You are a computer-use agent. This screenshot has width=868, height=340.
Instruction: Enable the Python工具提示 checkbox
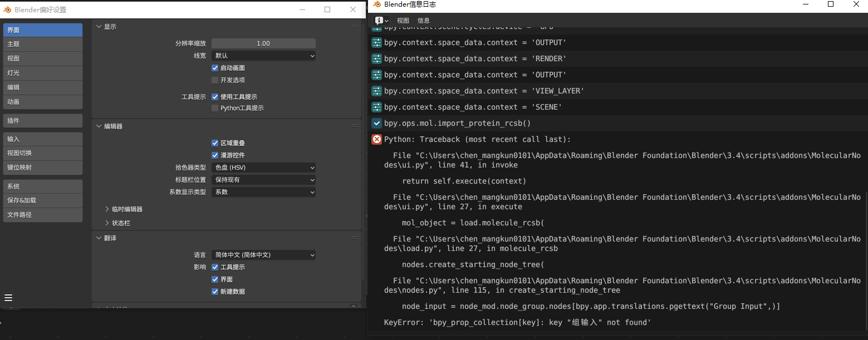(215, 108)
